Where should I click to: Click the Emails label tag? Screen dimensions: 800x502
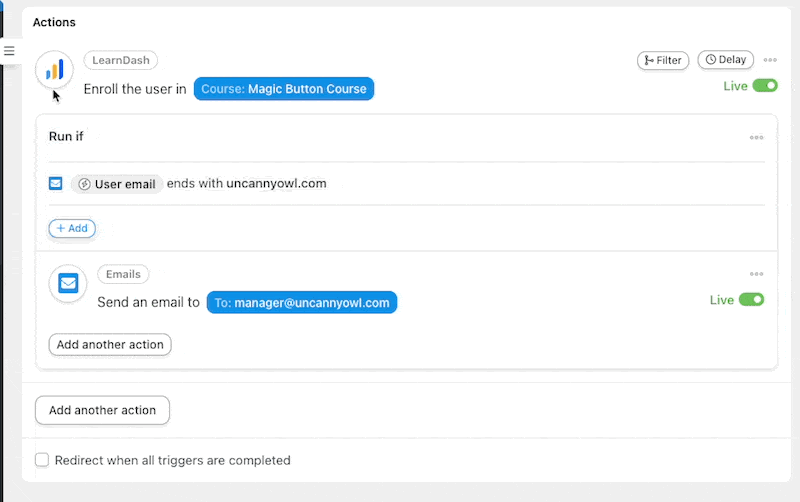(x=123, y=274)
